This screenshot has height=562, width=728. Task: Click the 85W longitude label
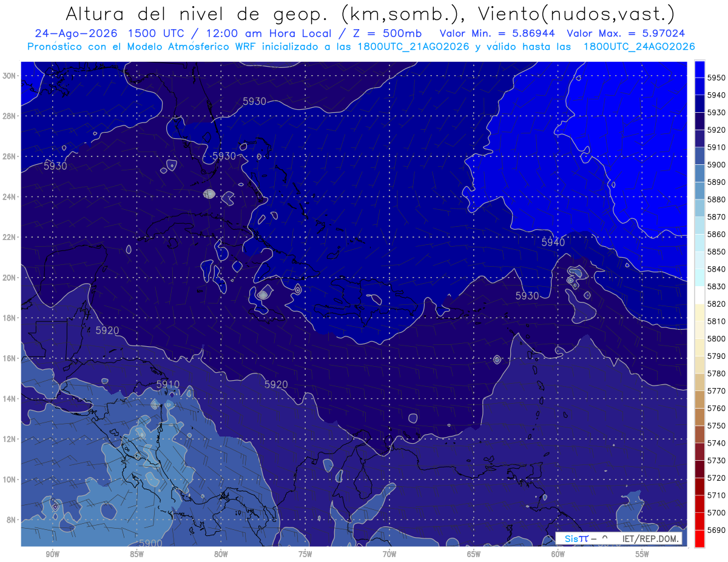[136, 554]
